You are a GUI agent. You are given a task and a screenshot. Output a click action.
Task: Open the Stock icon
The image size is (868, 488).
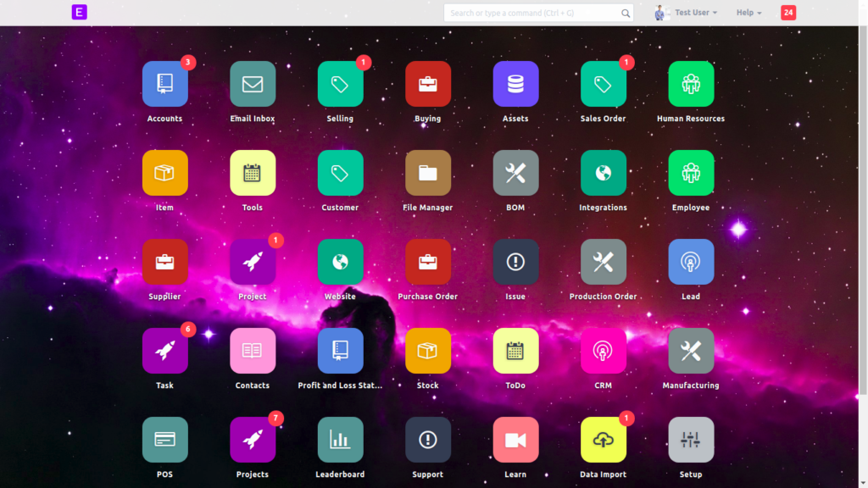point(427,351)
